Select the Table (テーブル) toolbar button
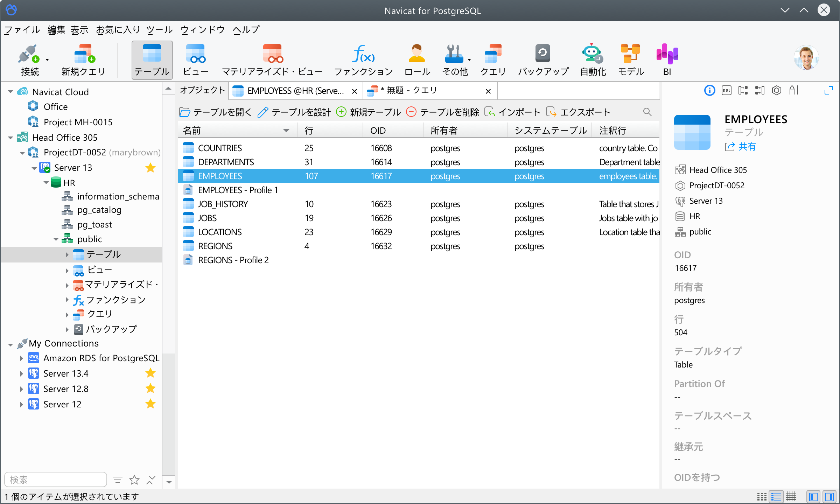The height and width of the screenshot is (504, 840). pyautogui.click(x=152, y=60)
